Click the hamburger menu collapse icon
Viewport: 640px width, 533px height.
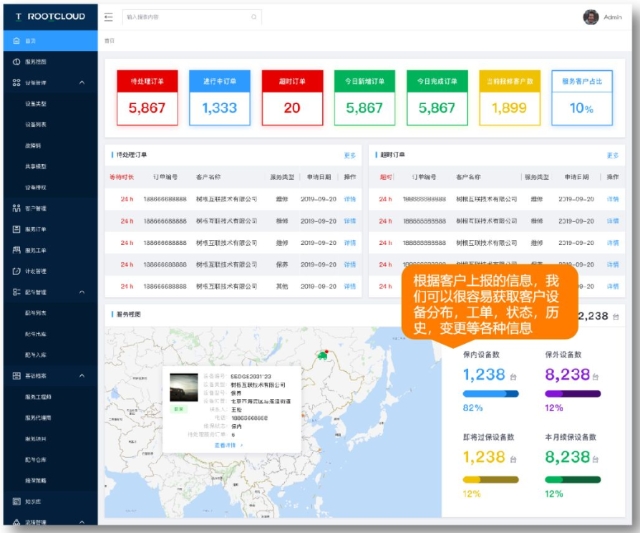point(108,17)
